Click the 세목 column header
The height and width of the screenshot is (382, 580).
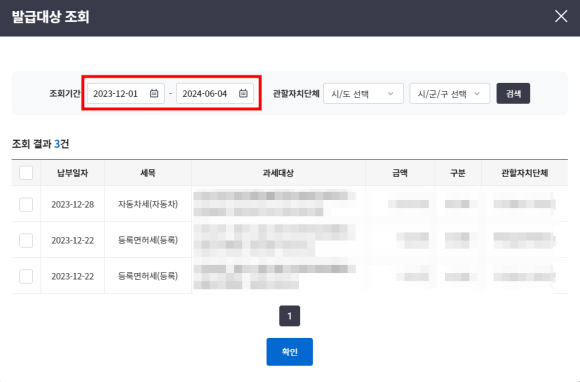coord(148,173)
